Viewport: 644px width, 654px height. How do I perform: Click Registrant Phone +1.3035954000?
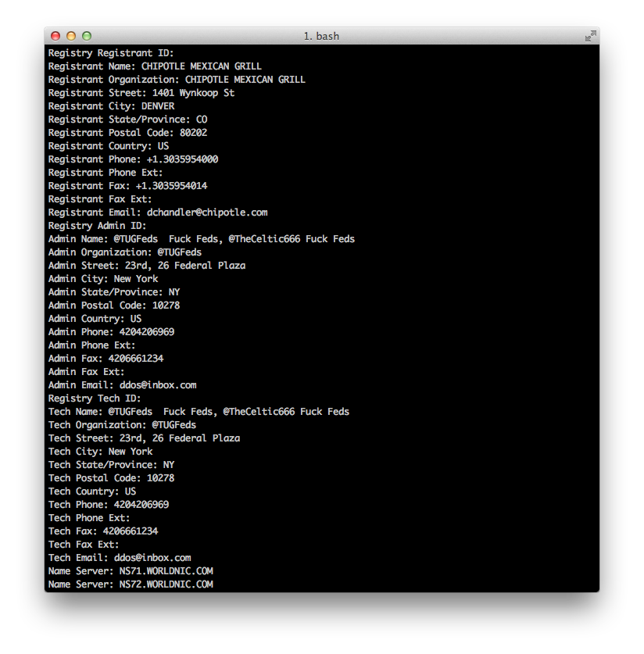[182, 159]
